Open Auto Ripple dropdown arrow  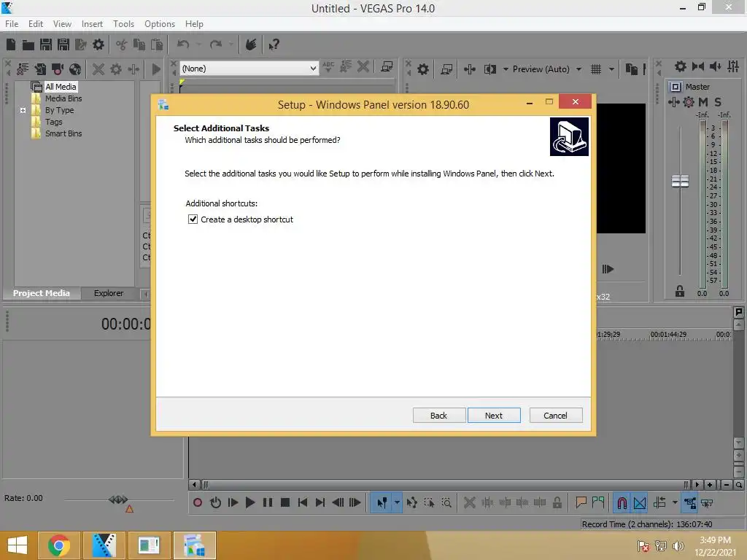pyautogui.click(x=675, y=503)
